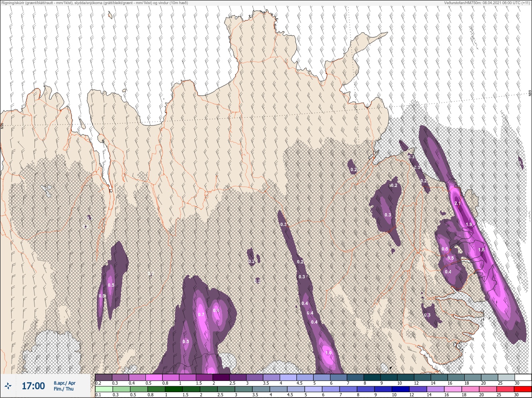Screen dimensions: 532x398
Task: Click the N99 latitude label on the left map edge
Action: [x=2, y=125]
